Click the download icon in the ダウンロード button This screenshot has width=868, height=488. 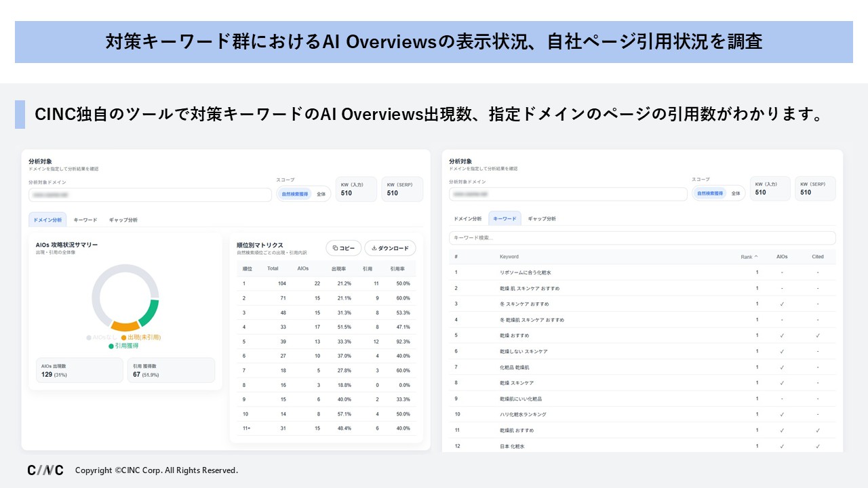(374, 248)
